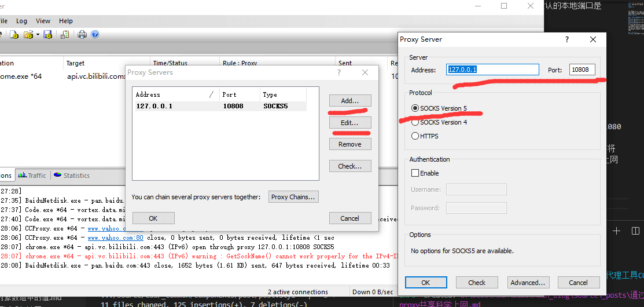Click the checklist clipboard toolbar icon

click(x=65, y=35)
